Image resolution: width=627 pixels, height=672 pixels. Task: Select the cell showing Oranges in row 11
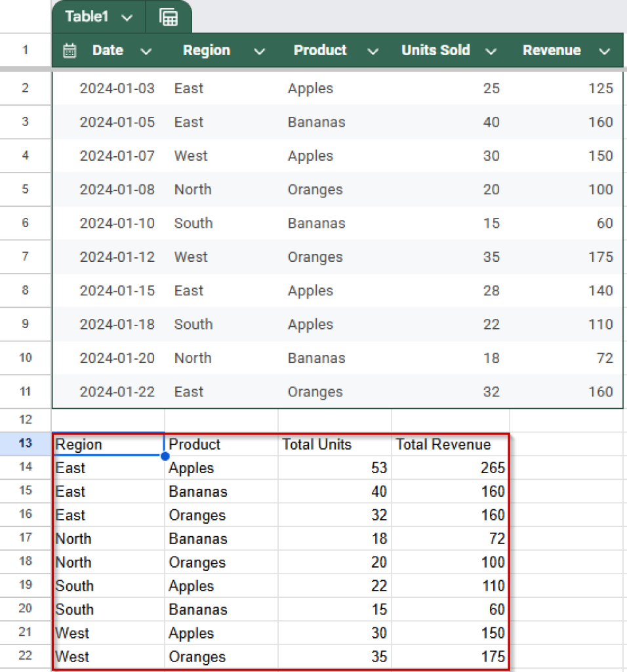pos(315,392)
